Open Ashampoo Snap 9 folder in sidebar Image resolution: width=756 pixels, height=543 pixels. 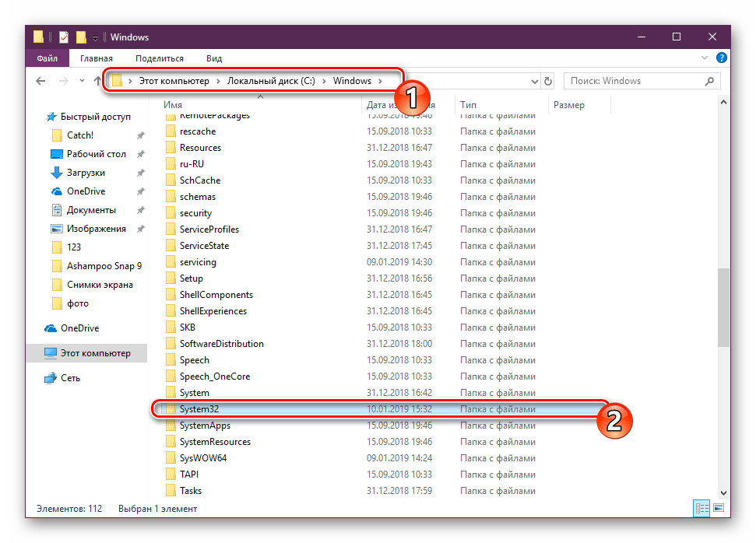coord(104,266)
